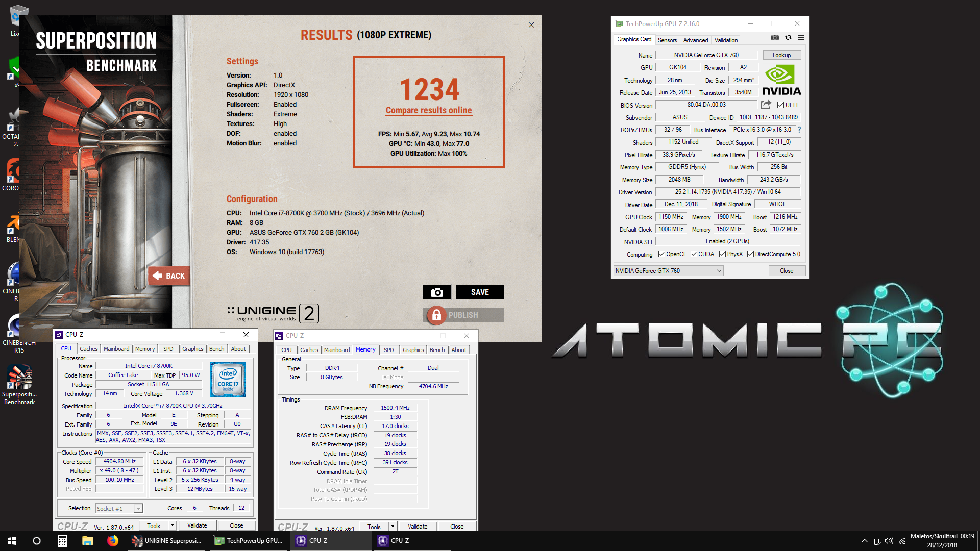Open Compare results online link
The height and width of the screenshot is (551, 980).
[x=429, y=110]
